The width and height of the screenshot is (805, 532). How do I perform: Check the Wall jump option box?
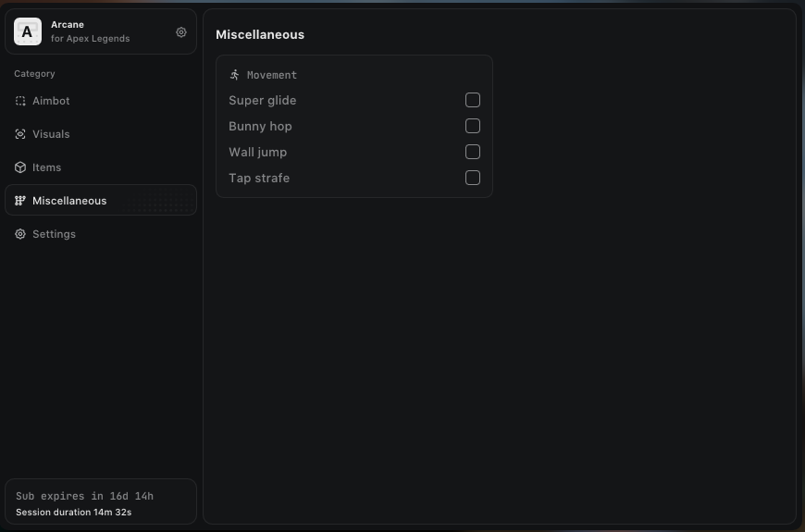click(x=473, y=152)
